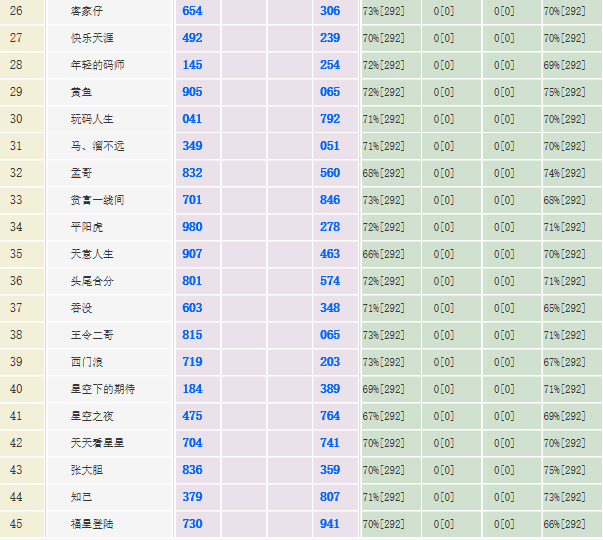Click the 75%[292] cell in row 43
This screenshot has width=603, height=540.
click(564, 470)
